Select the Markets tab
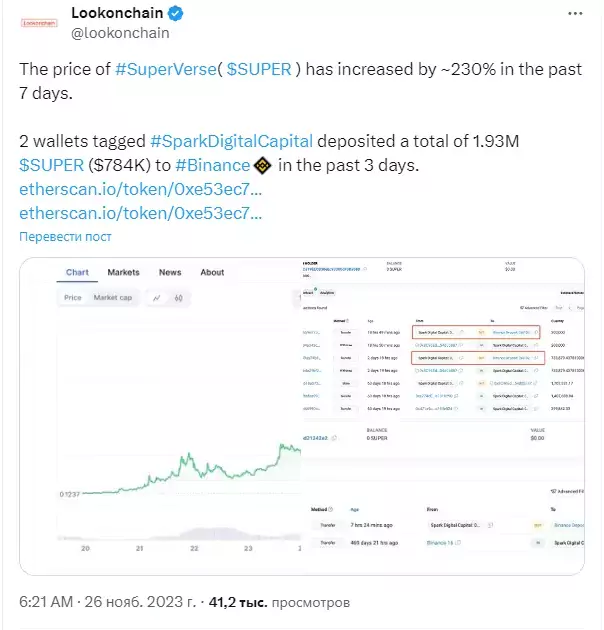 [x=123, y=272]
